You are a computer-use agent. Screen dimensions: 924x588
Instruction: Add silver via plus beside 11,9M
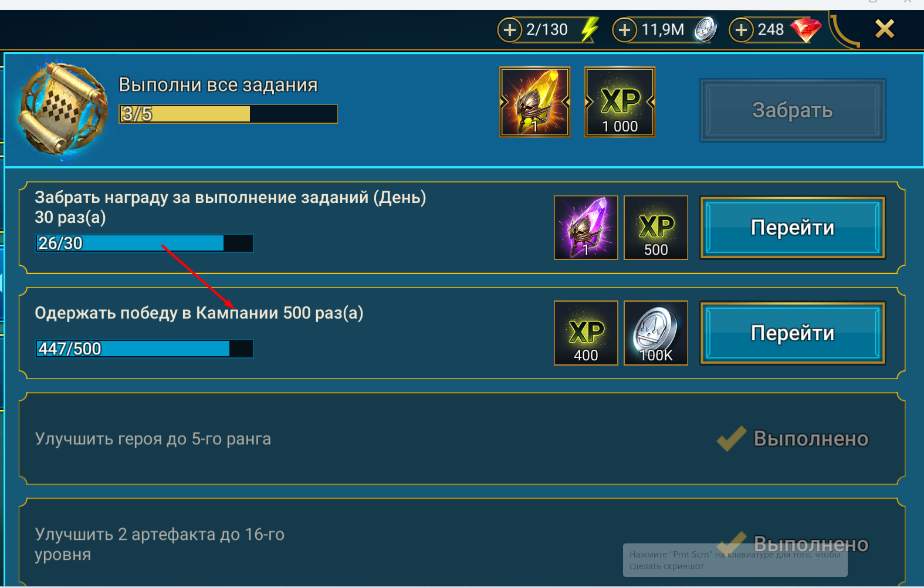click(625, 29)
